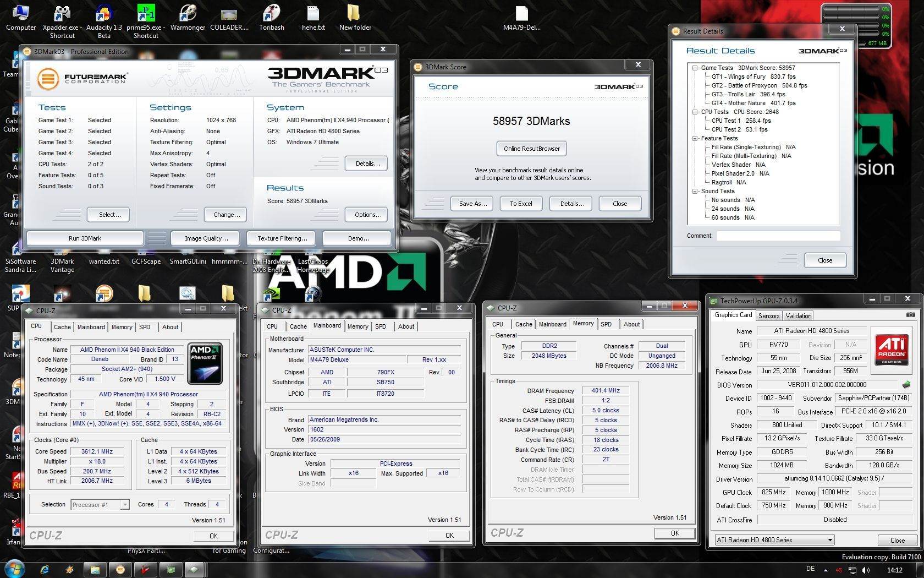The width and height of the screenshot is (924, 578).
Task: Open SPD tab in CPU-Z Mainboard window
Action: pos(381,326)
